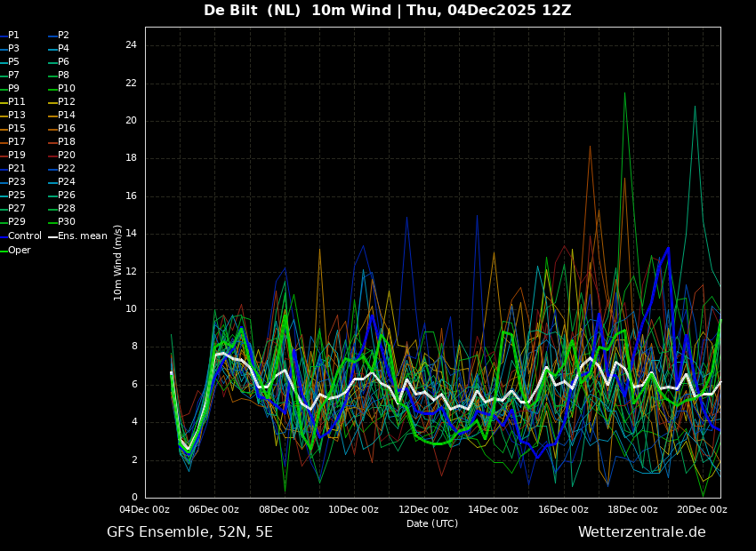Click the 24 tick on the y-axis
This screenshot has height=551, width=756.
pyautogui.click(x=131, y=45)
